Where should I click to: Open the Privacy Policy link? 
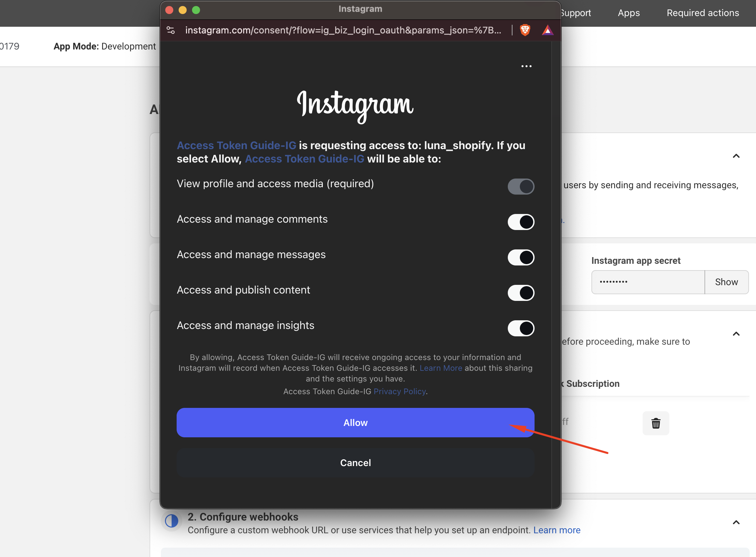coord(399,392)
